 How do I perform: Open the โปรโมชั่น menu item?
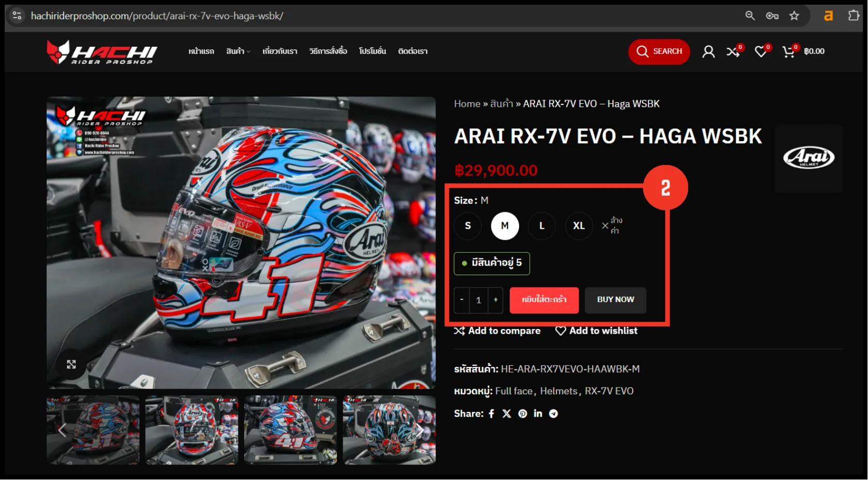pos(372,51)
